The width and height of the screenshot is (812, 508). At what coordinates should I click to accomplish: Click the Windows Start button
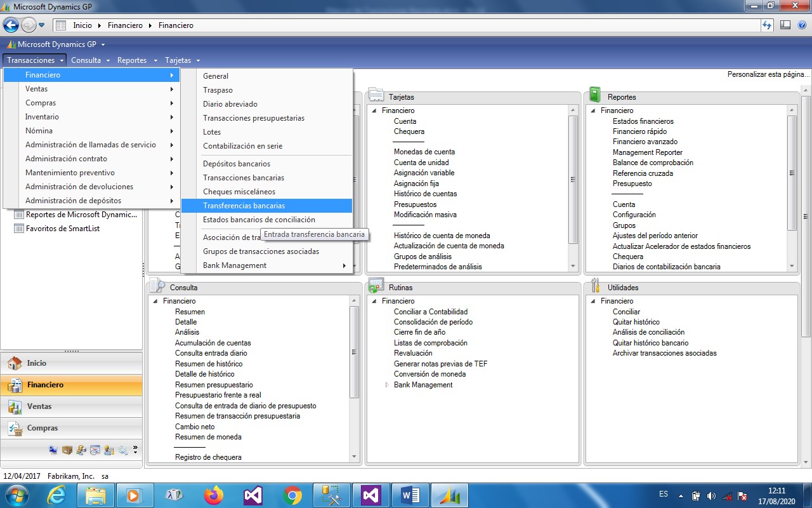click(16, 495)
